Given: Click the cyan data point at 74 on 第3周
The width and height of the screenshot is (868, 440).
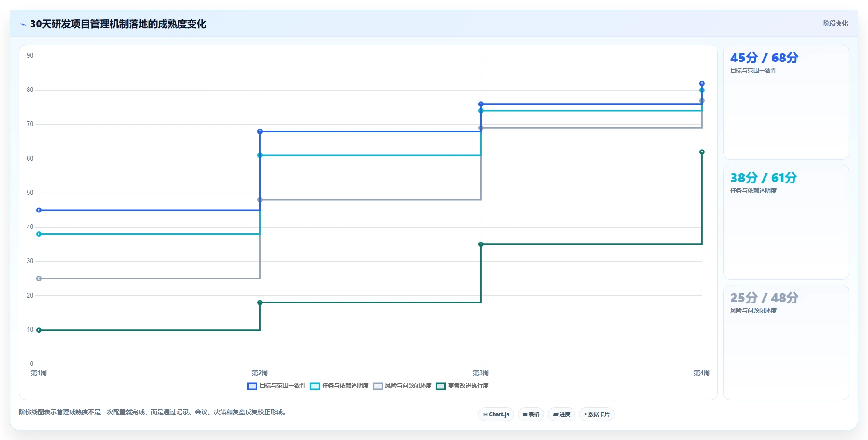Looking at the screenshot, I should [x=481, y=111].
